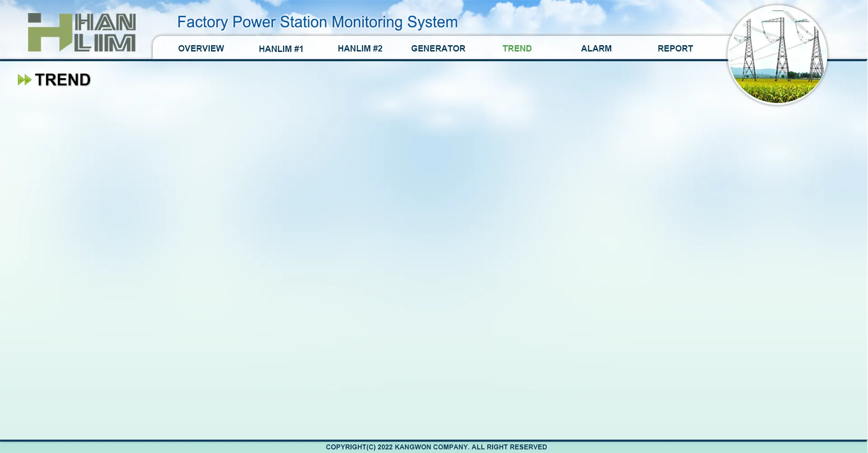Click the green double-arrow icon beside TREND
The width and height of the screenshot is (868, 453).
[24, 80]
